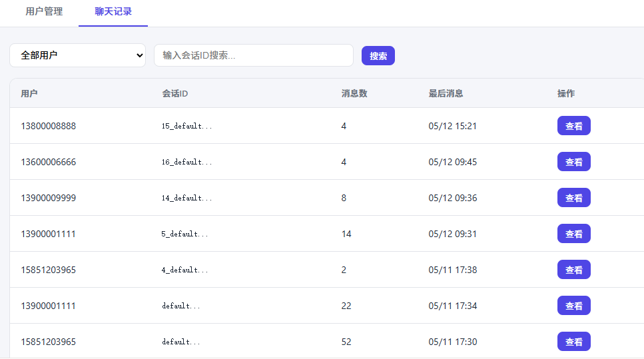Select user cell 13800008888
The image size is (644, 359).
[x=49, y=126]
